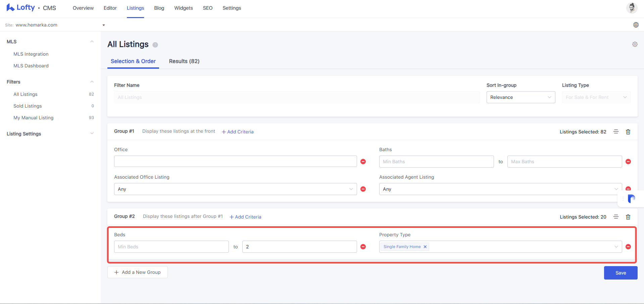Open All Listings gear settings icon
644x304 pixels.
(x=635, y=44)
